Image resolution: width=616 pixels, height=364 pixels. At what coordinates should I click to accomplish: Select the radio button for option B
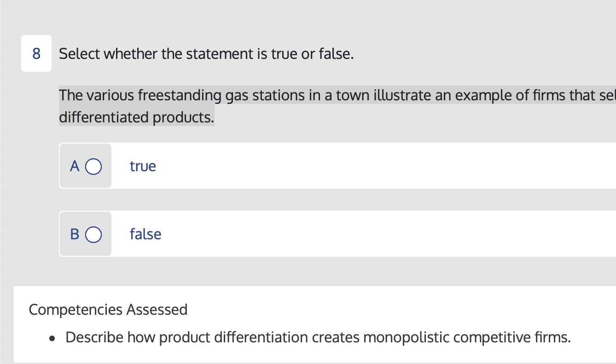pos(93,235)
